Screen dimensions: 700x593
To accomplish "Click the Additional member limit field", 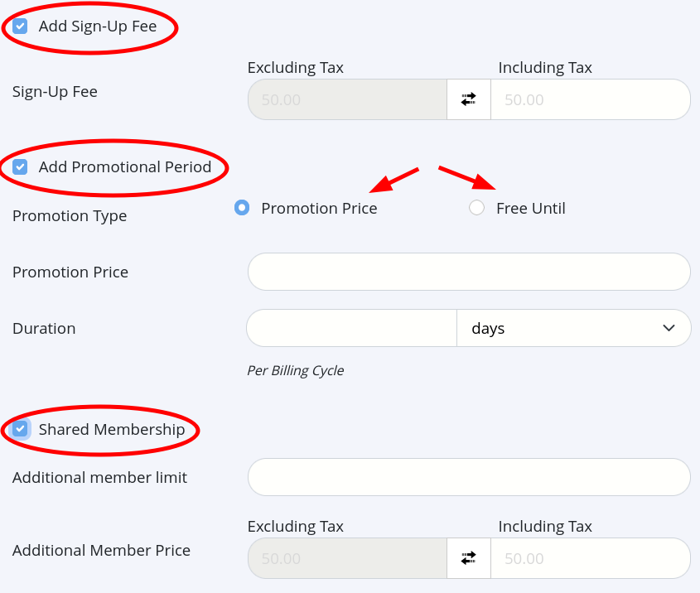I will point(469,477).
